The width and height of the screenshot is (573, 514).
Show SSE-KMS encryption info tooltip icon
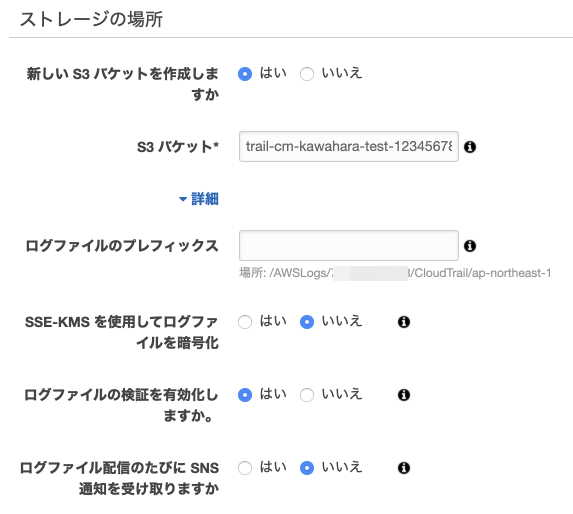pos(404,322)
